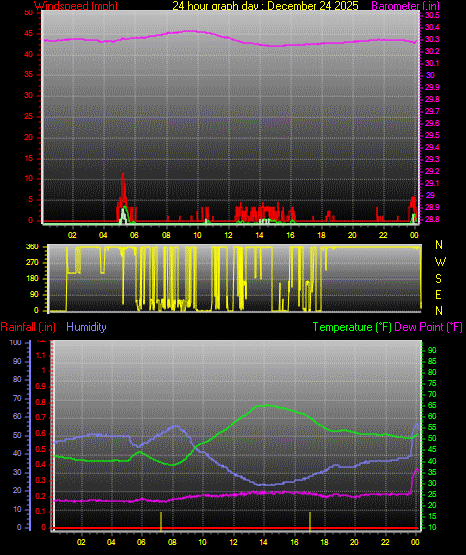Click the 180 value on wind direction axis
Screen dimensions: 466x555
(x=32, y=279)
